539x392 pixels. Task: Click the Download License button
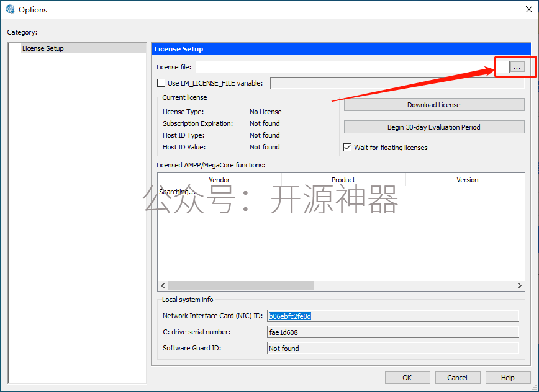434,105
